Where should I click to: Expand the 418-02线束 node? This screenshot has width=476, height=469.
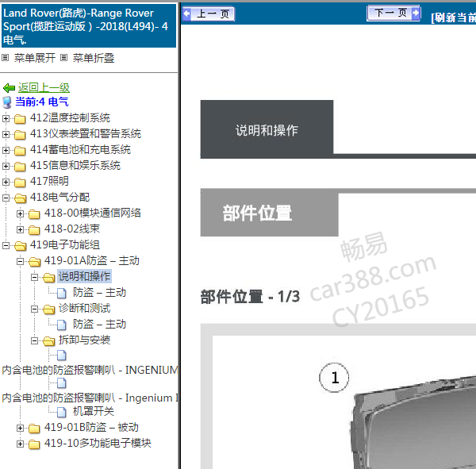[x=20, y=229]
